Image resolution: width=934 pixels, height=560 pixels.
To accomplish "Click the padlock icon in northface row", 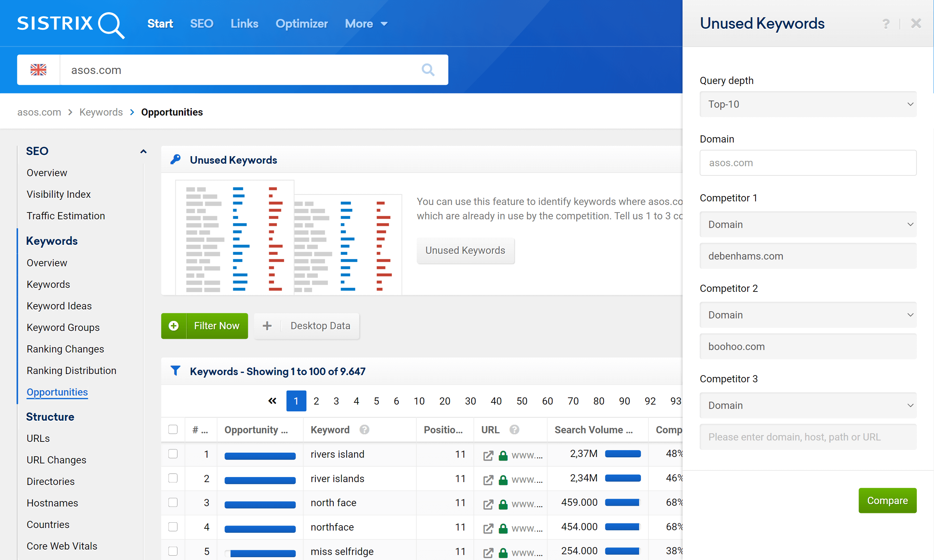I will (x=503, y=528).
